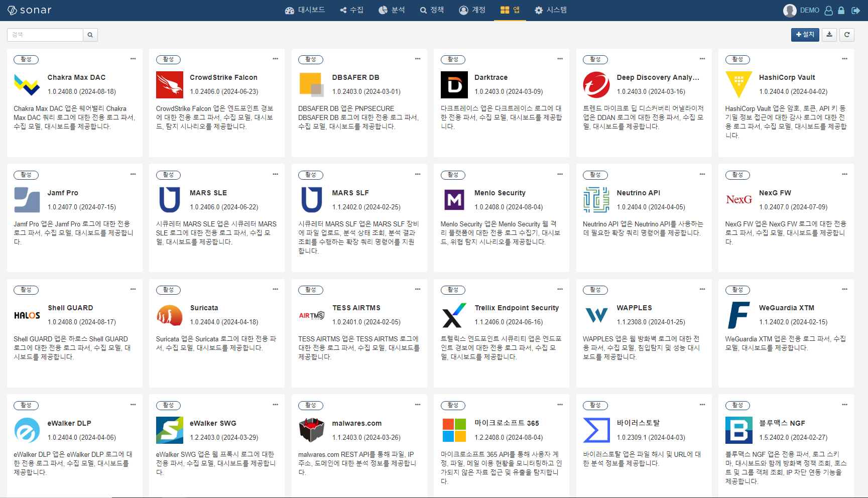Click the user profile outline icon

point(828,10)
